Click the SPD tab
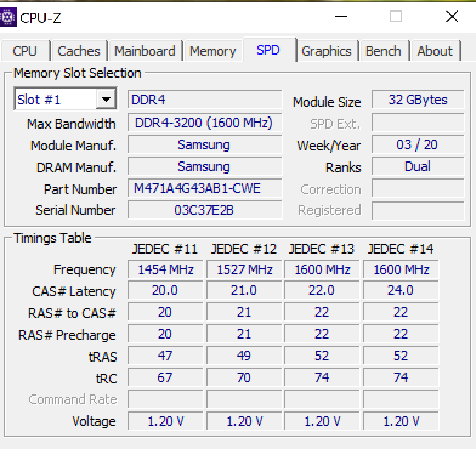 268,50
